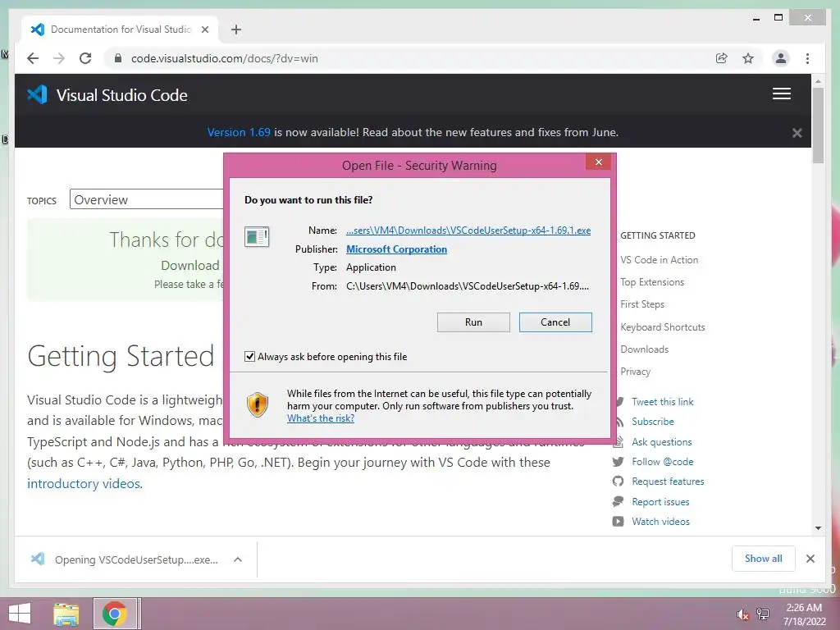This screenshot has height=630, width=840.
Task: Close the Documentation for Visual Studio tab
Action: point(204,30)
